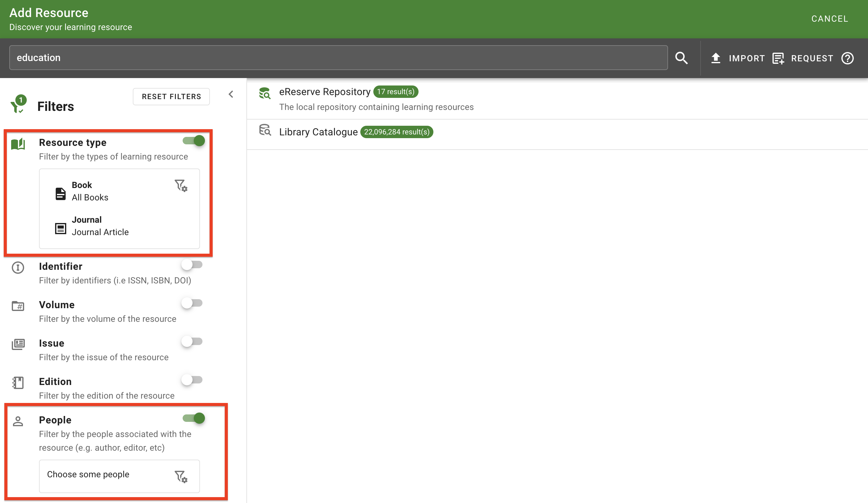Click the 17 results badge
The image size is (868, 503).
[395, 92]
